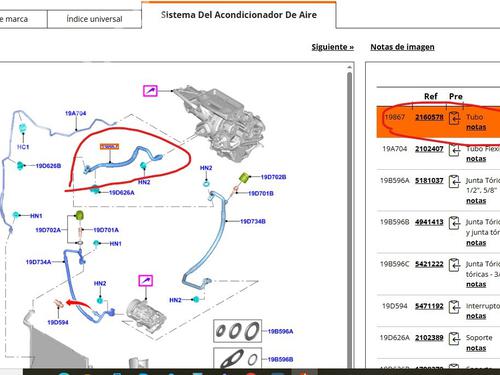Click the diagram's vertical scrollbar
Viewport: 500px width, 375px height.
pyautogui.click(x=349, y=217)
